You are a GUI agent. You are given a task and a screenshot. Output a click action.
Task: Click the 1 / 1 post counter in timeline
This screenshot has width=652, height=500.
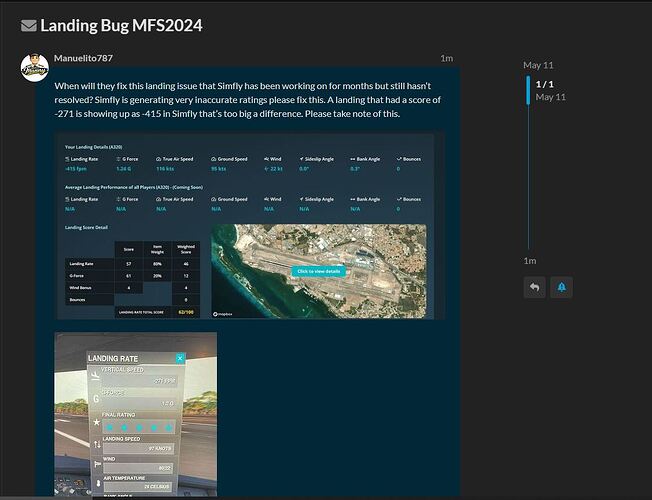[544, 84]
